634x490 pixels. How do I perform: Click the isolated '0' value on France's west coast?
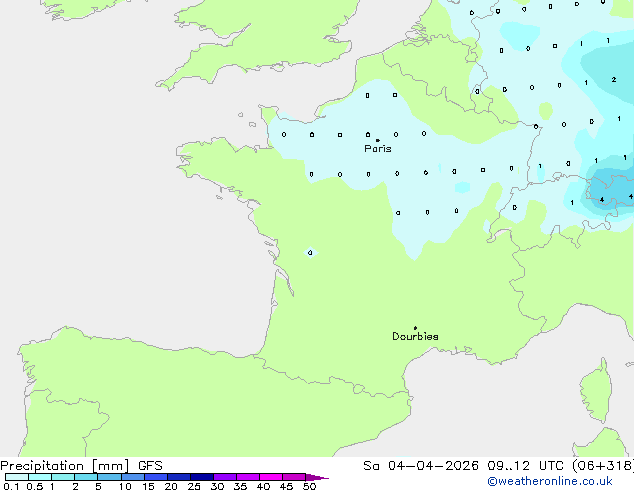(310, 253)
